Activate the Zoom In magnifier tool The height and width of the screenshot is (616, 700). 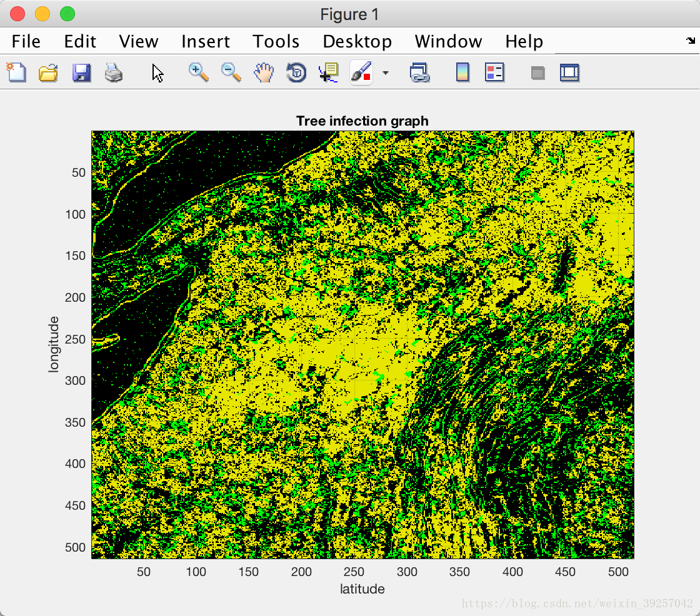point(199,72)
